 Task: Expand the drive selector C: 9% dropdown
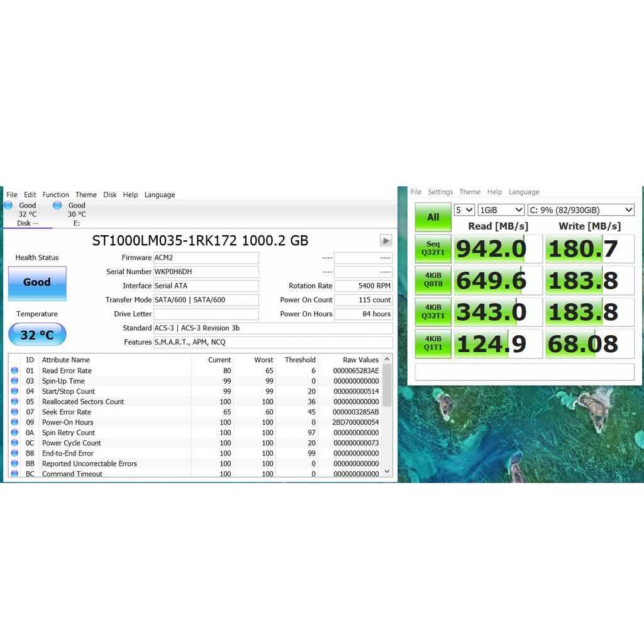coord(580,210)
